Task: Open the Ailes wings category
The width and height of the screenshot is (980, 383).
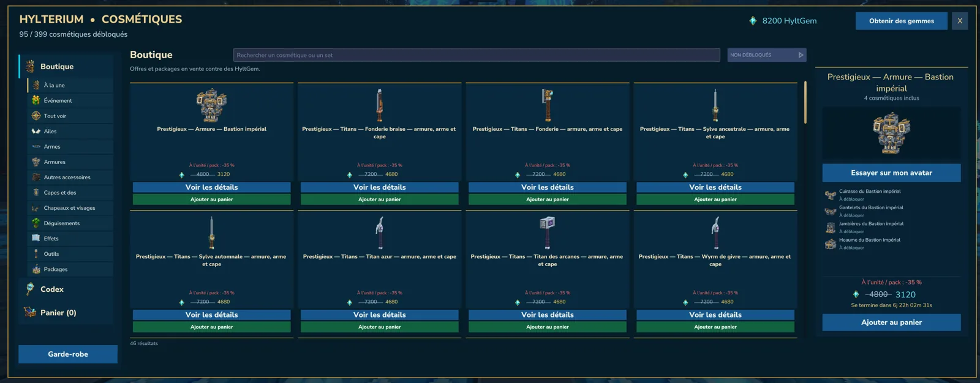Action: point(70,131)
